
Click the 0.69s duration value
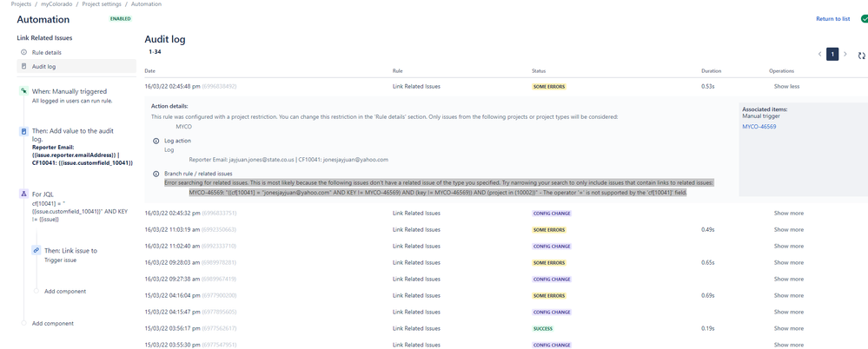(707, 296)
